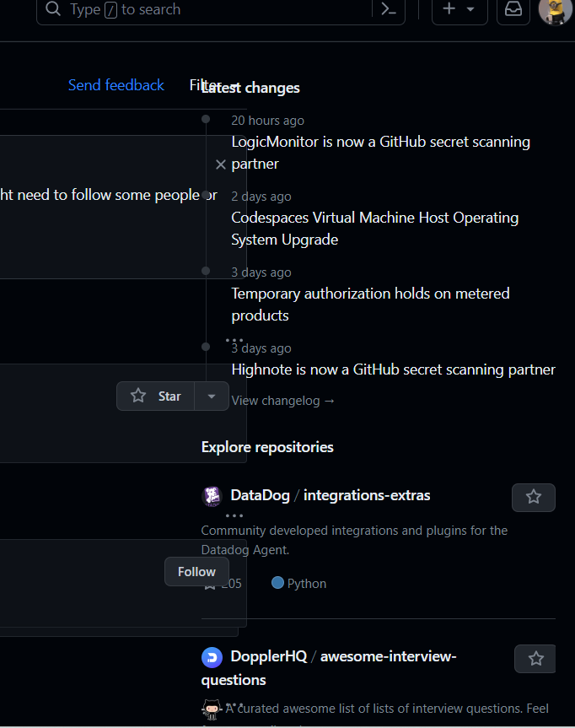Click the octocat avatar on awesome-interview-questions

(212, 709)
